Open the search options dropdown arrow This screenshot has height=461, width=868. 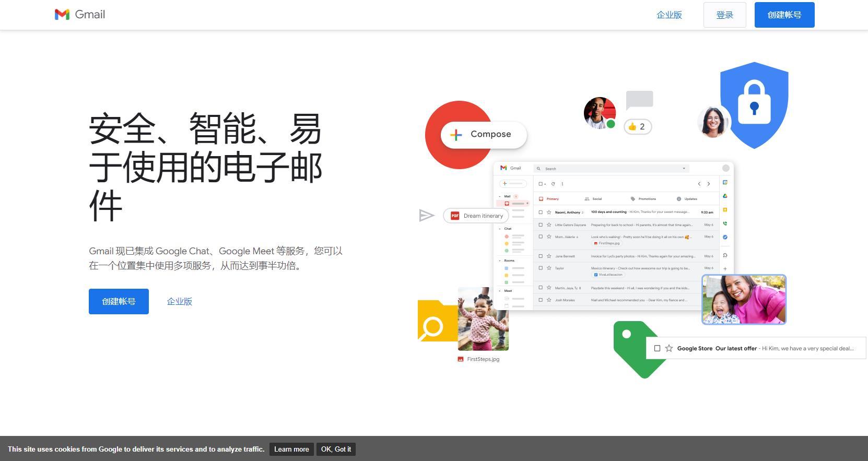click(x=684, y=169)
